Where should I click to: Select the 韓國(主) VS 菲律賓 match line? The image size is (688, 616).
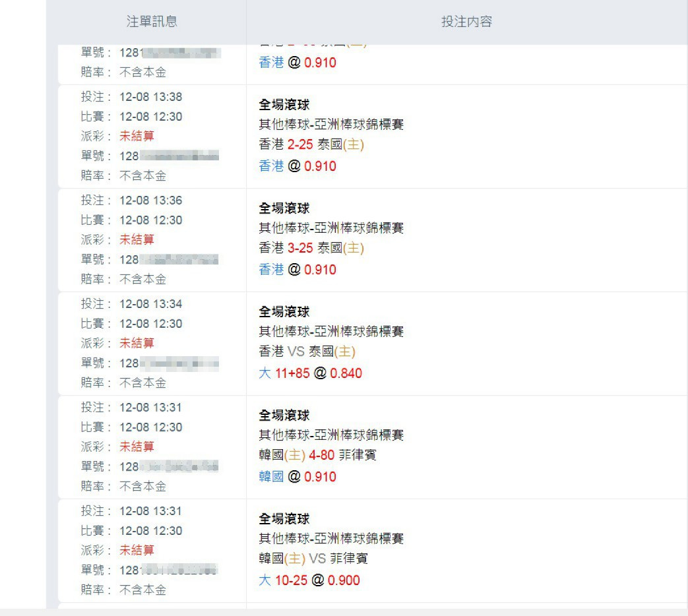click(x=313, y=559)
